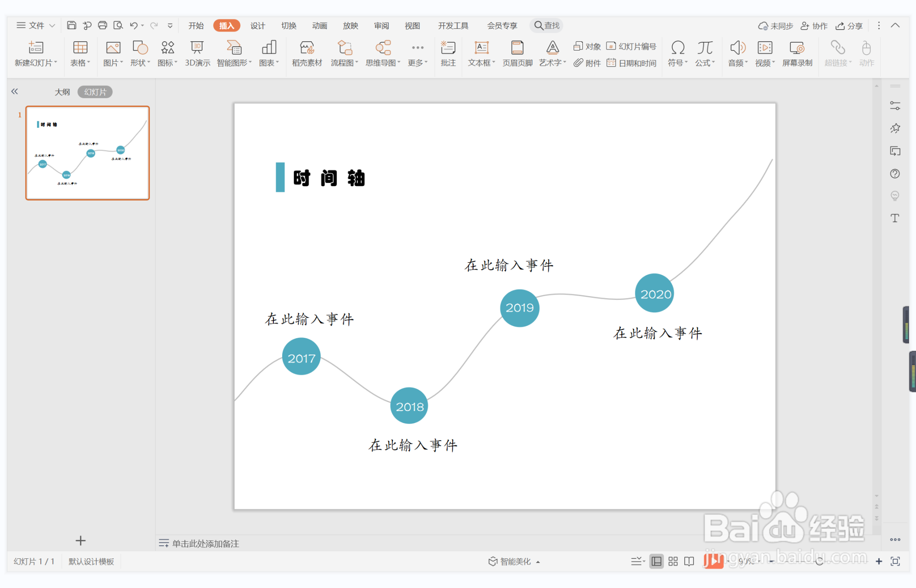
Task: Click the 3D presentation icon
Action: click(197, 53)
